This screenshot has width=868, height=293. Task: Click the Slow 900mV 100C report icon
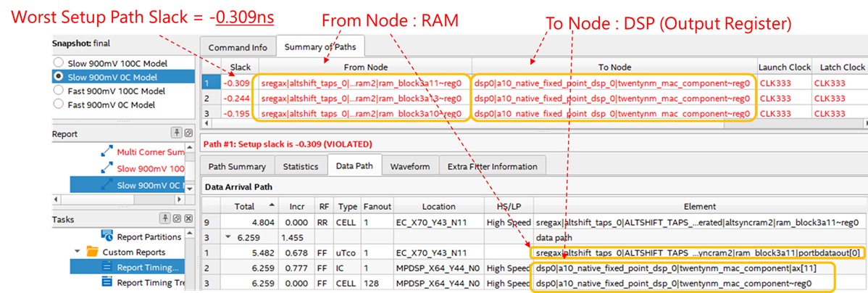tap(107, 168)
